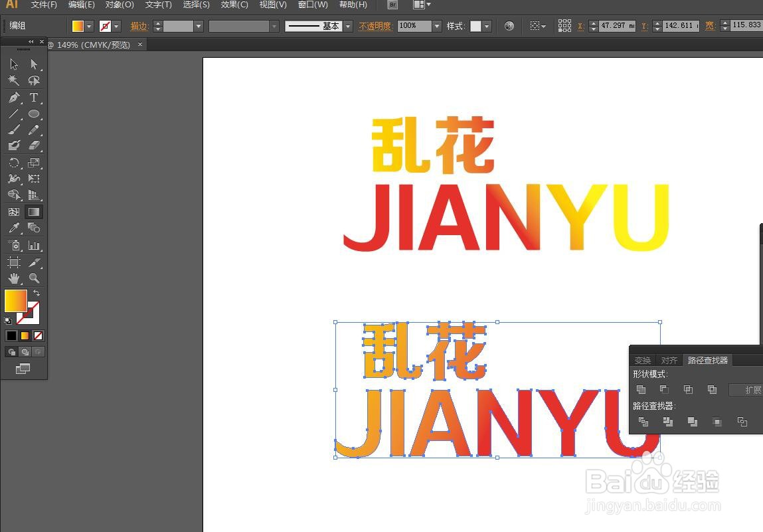Switch to the 对齐 panel tab
763x532 pixels.
click(669, 360)
